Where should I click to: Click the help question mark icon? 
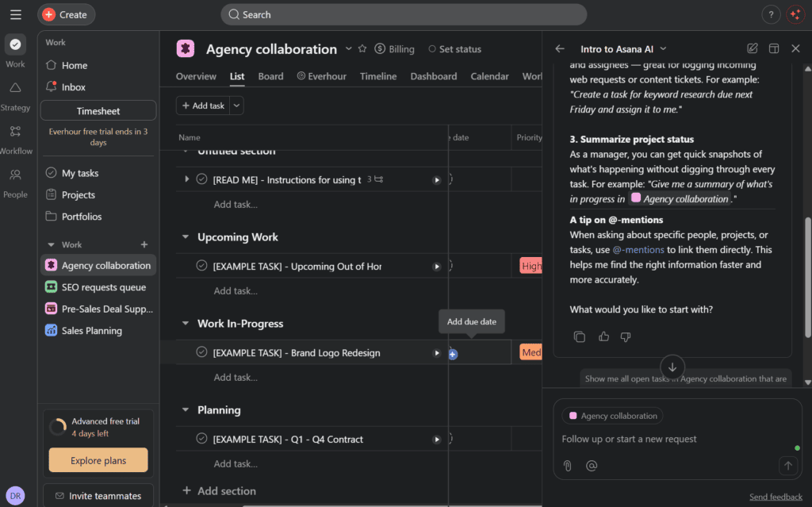click(771, 14)
